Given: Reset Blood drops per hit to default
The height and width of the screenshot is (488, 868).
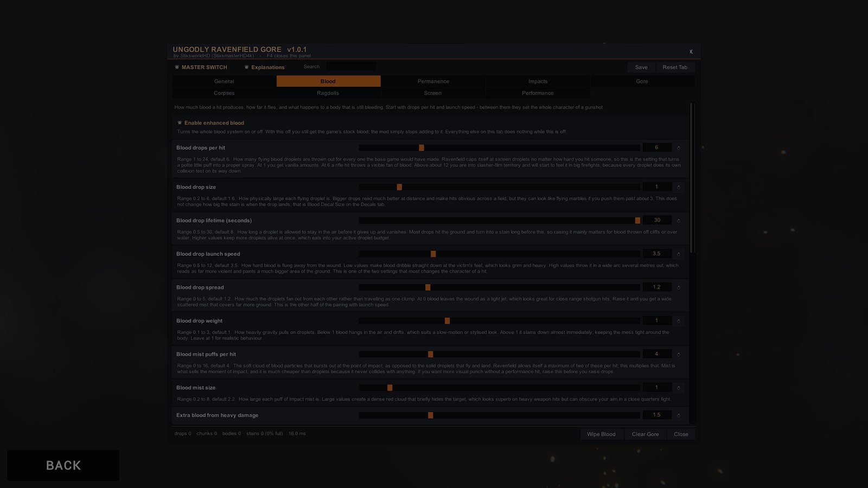Looking at the screenshot, I should [x=678, y=148].
